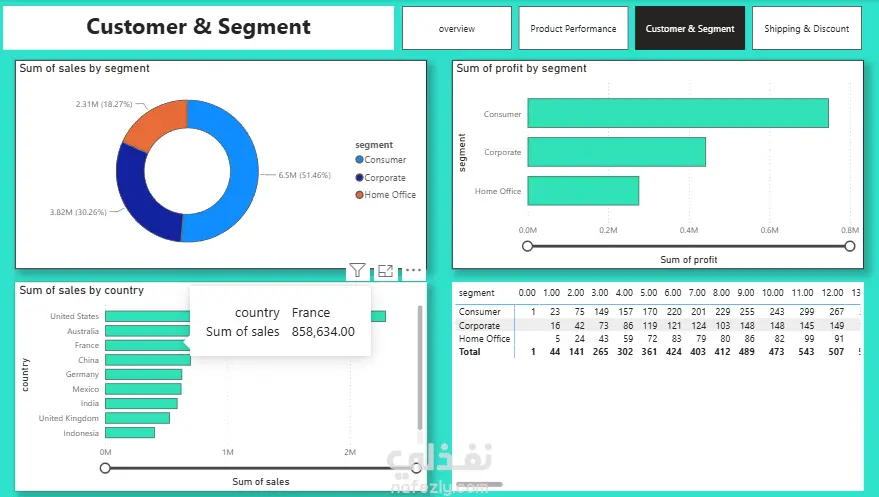Go to the Shipping & Discount page
The width and height of the screenshot is (879, 497).
click(x=807, y=28)
